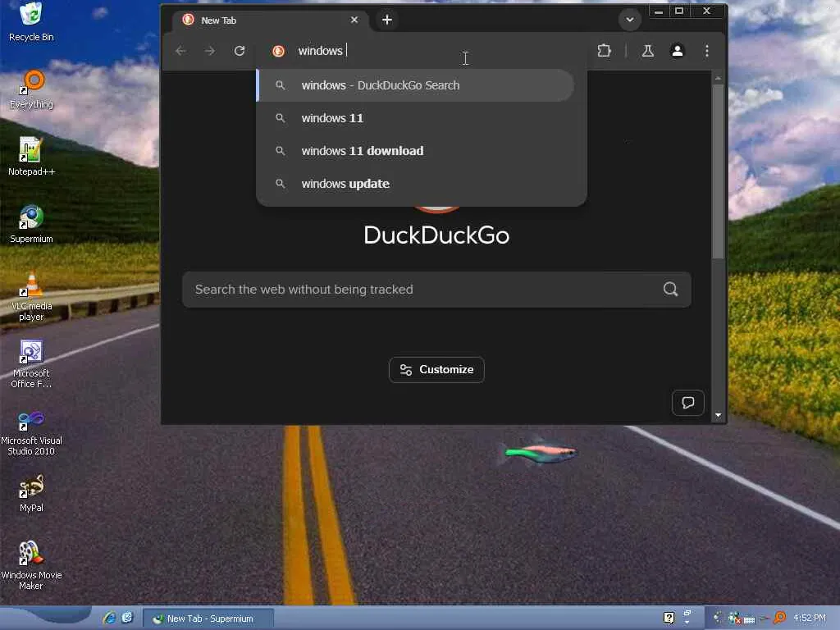The width and height of the screenshot is (840, 630).
Task: Click the DuckDuckGo icon in the address bar
Action: click(278, 51)
